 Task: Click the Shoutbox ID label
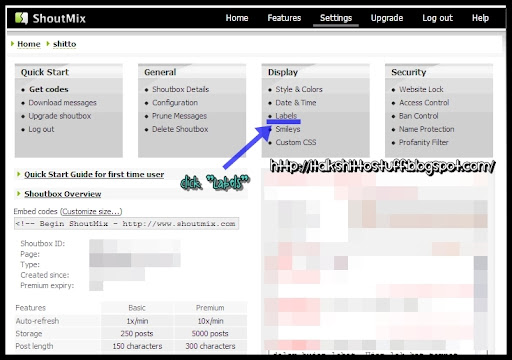(43, 243)
